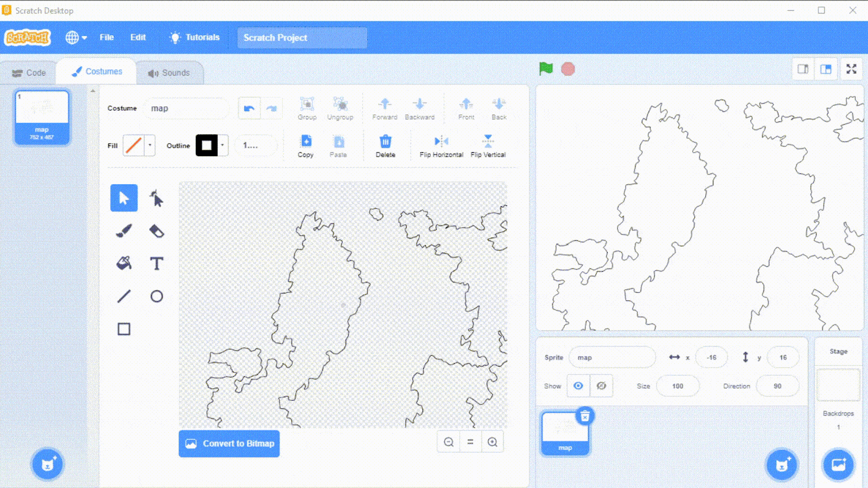Zoom out the costume canvas
Image resolution: width=868 pixels, height=488 pixels.
coord(449,442)
